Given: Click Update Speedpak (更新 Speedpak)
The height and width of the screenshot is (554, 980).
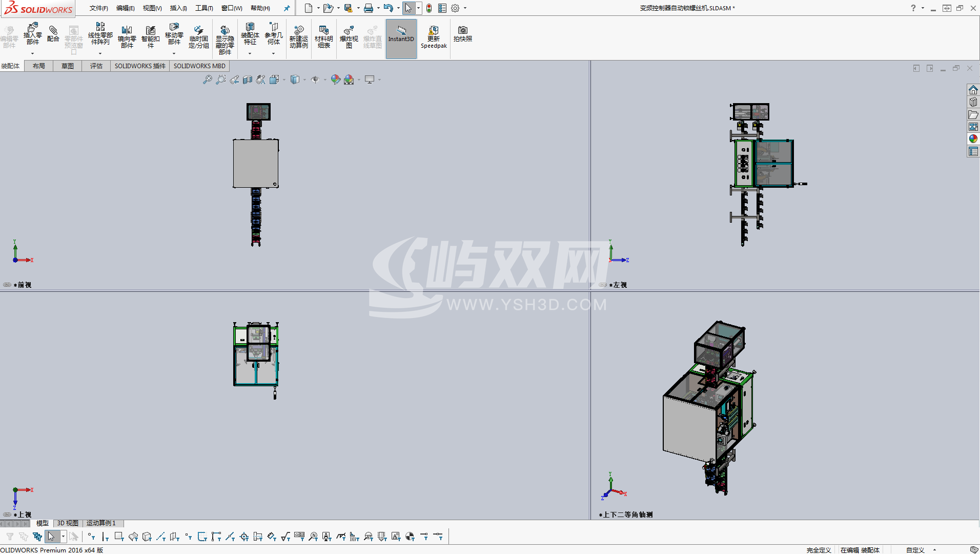Looking at the screenshot, I should point(434,37).
